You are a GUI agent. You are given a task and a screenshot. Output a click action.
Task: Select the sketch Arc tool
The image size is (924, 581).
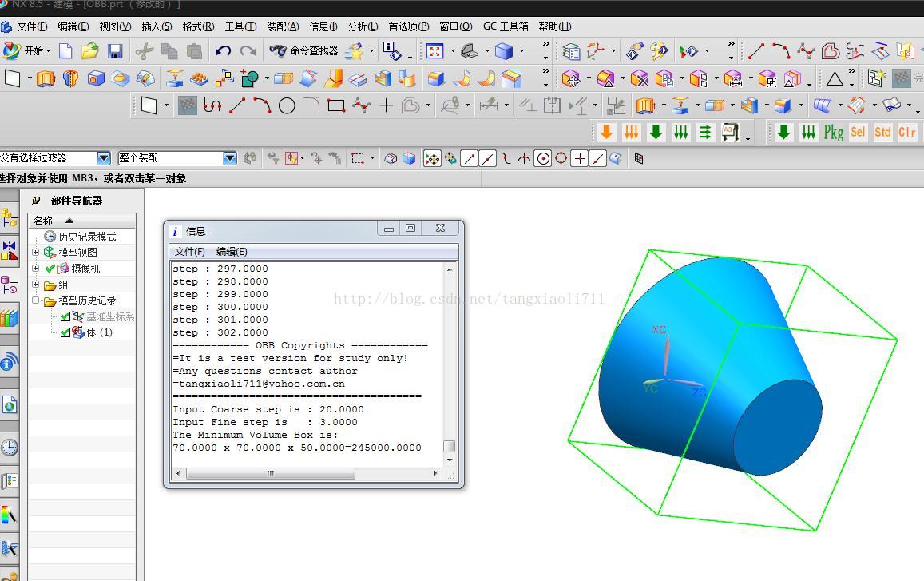[x=262, y=106]
